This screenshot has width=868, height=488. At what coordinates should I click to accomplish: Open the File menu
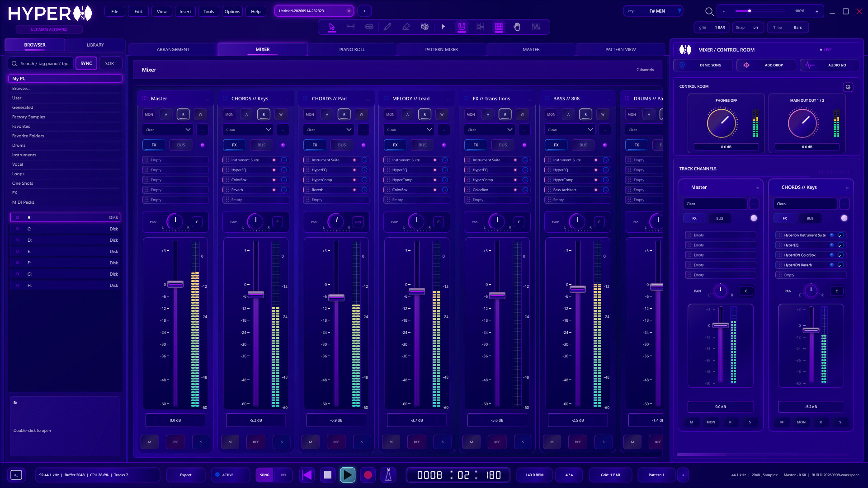115,11
